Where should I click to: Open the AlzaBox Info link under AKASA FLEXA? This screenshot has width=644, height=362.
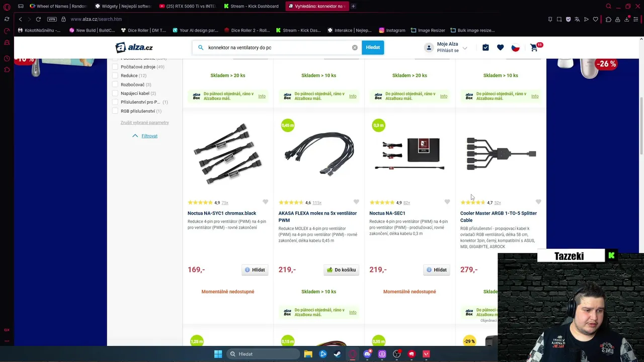(353, 312)
